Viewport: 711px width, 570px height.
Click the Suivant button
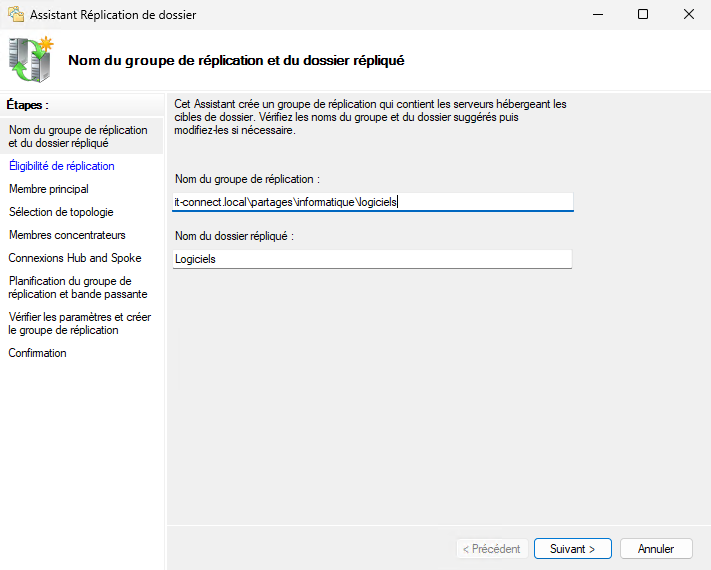tap(573, 549)
